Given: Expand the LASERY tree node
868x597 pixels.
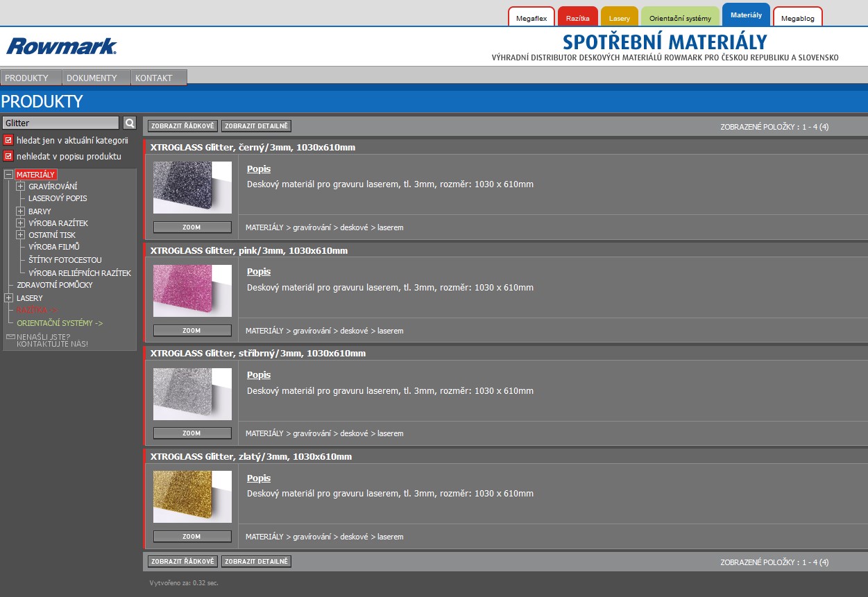Looking at the screenshot, I should pyautogui.click(x=9, y=298).
